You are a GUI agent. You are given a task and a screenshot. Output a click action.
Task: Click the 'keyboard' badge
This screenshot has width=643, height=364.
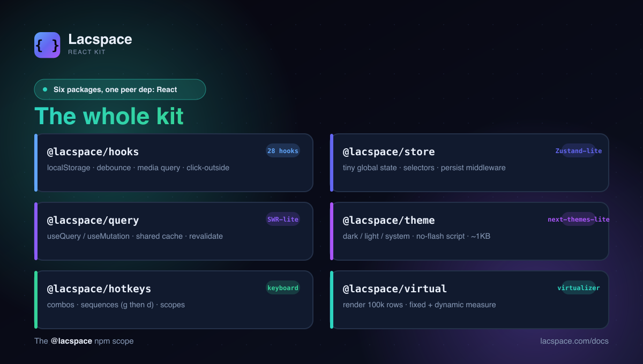283,288
